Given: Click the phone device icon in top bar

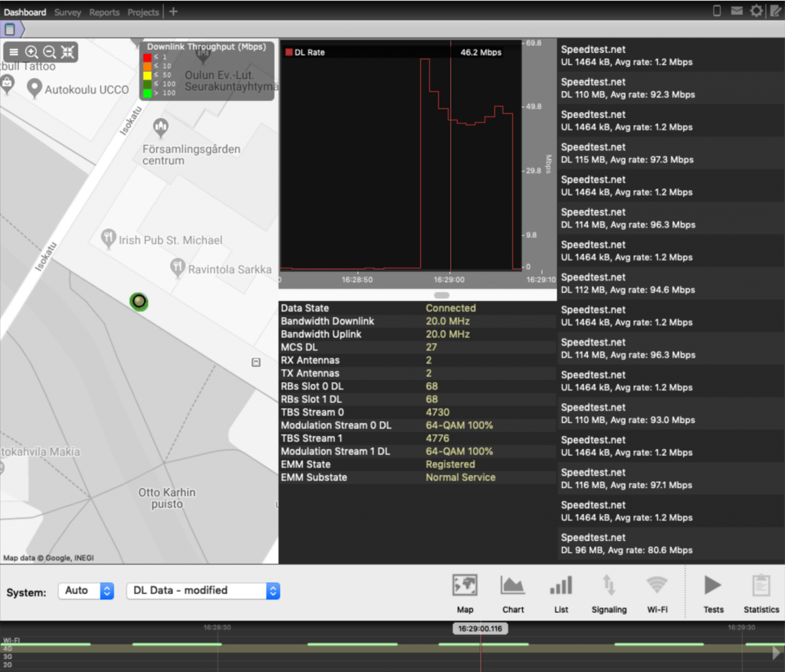Looking at the screenshot, I should coord(717,11).
